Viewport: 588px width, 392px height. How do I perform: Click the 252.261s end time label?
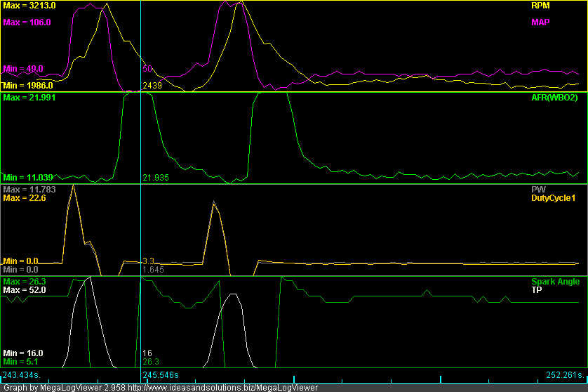[565, 375]
